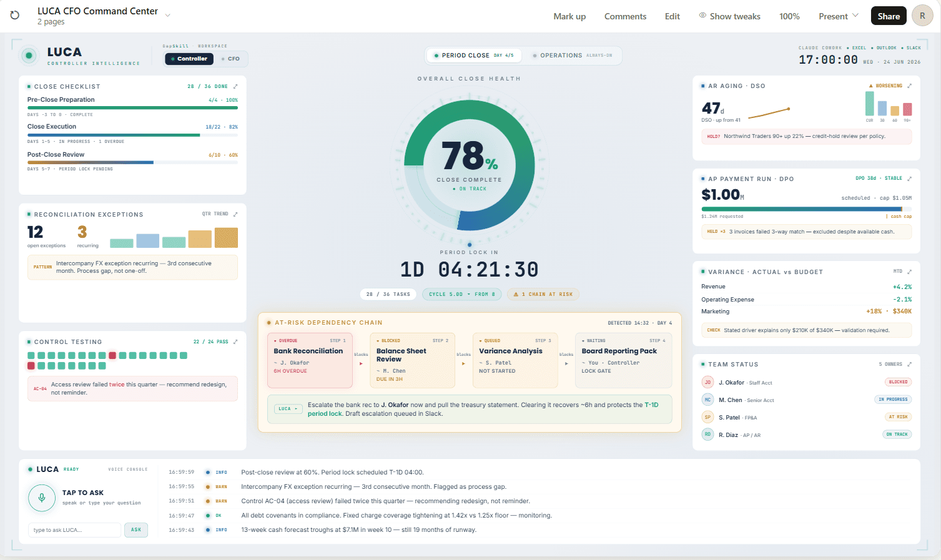Focus the type to ask LUCA field
Screen dimensions: 941x560
[x=74, y=530]
